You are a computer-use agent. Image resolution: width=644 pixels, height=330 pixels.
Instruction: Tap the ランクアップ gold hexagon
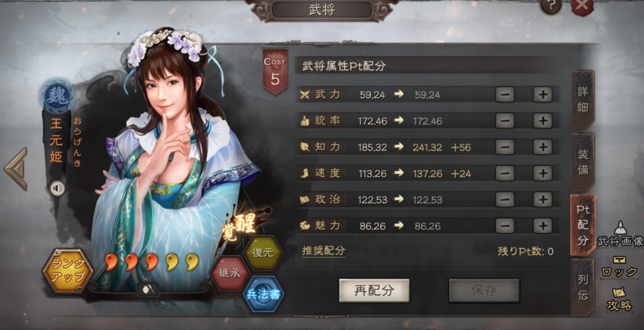tap(68, 271)
